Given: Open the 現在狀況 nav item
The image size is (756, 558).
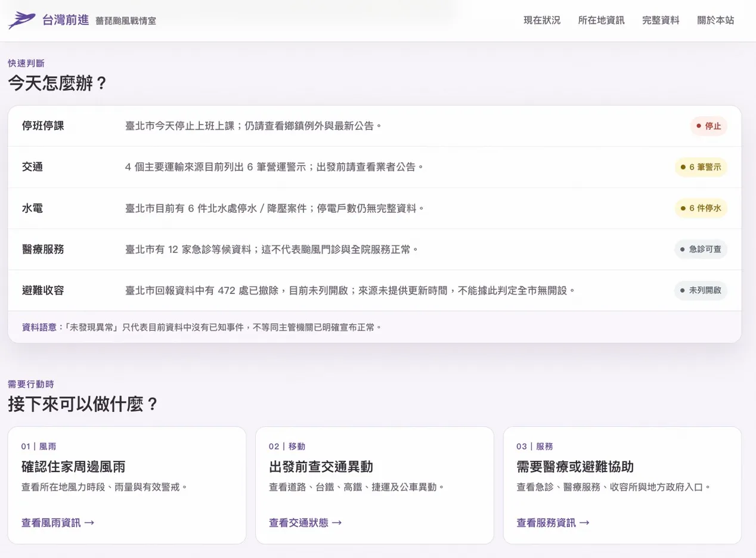Looking at the screenshot, I should [542, 20].
